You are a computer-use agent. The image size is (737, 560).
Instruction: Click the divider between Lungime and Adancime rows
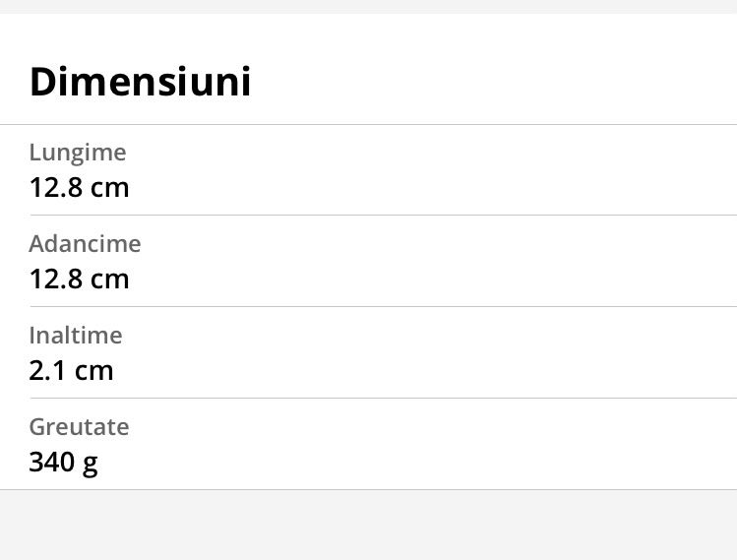pos(368,215)
